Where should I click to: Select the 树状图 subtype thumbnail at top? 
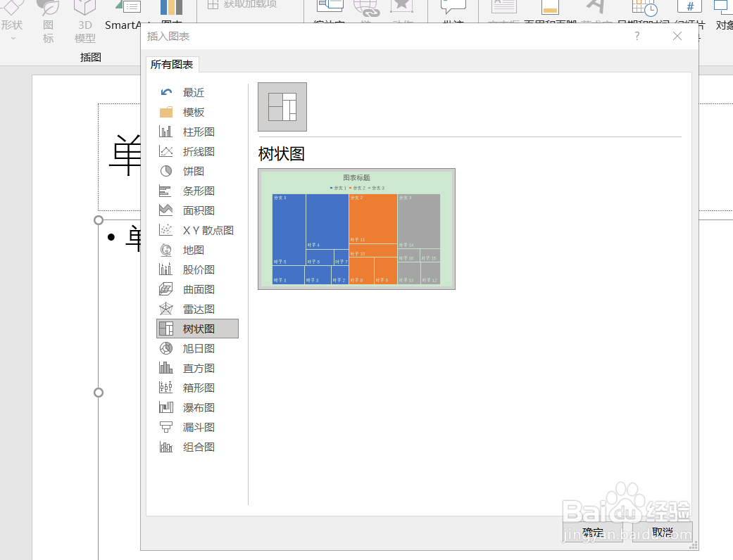click(282, 107)
